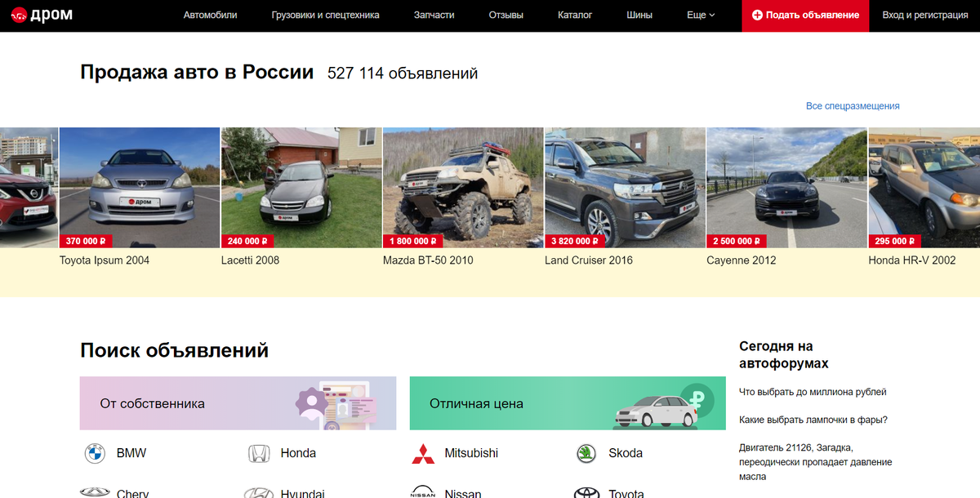Click the Mazda BT-50 2010 title
The image size is (980, 498).
tap(428, 260)
